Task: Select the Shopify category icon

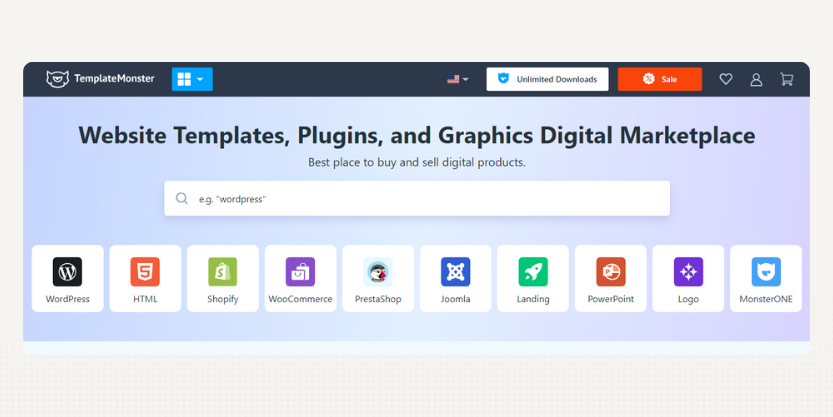Action: (223, 271)
